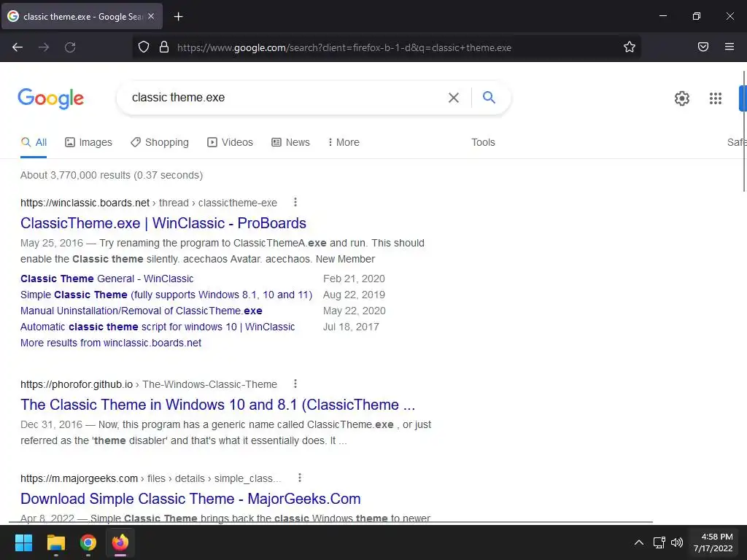747x560 pixels.
Task: Open the clock showing 4:58 PM
Action: pyautogui.click(x=713, y=542)
